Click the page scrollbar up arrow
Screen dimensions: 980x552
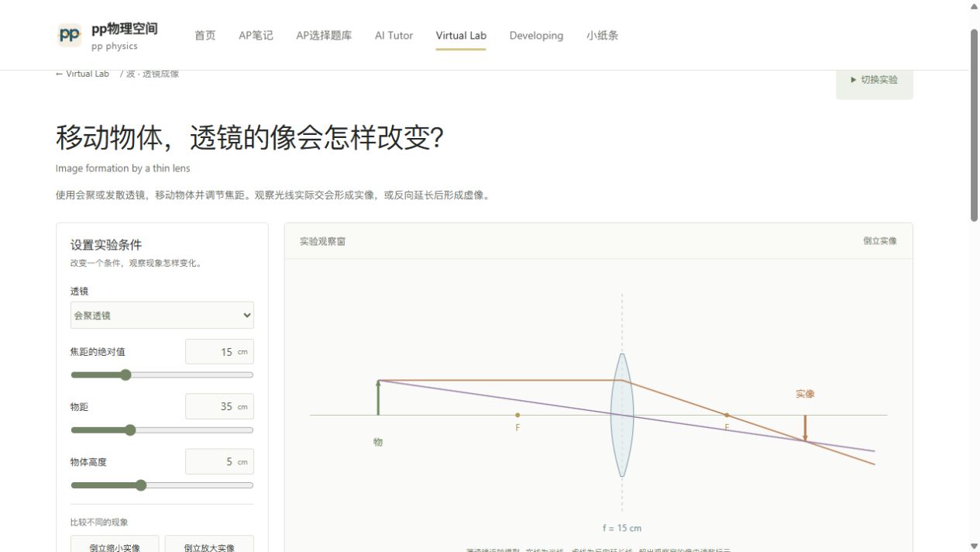(975, 6)
